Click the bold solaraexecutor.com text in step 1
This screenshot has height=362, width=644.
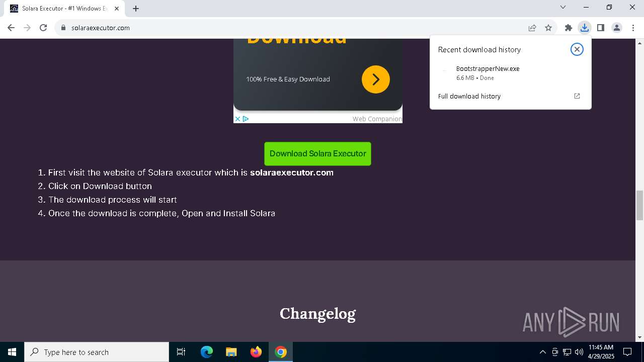[292, 172]
